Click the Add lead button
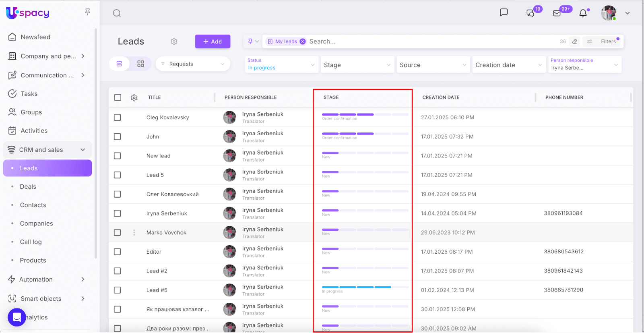Screen dimensions: 644x333 coord(213,41)
